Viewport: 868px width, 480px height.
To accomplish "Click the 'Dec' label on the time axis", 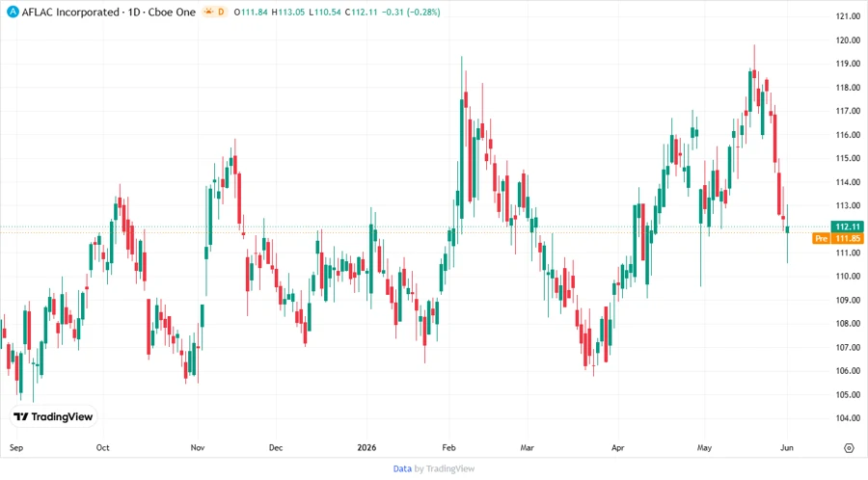I will coord(276,447).
